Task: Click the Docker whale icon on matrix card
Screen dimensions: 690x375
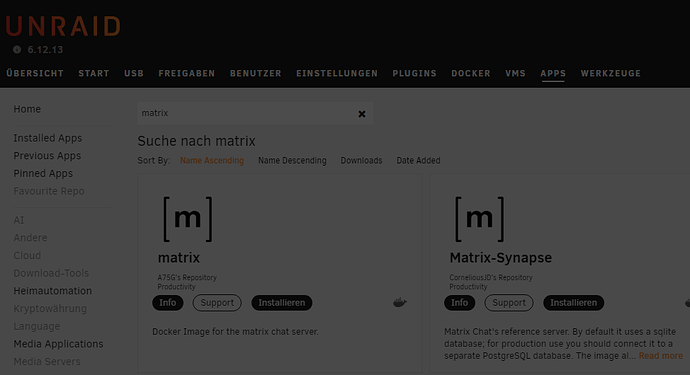Action: 400,302
